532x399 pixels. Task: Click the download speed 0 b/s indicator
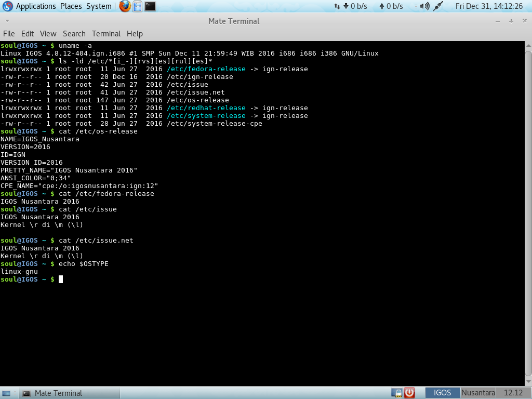(355, 6)
